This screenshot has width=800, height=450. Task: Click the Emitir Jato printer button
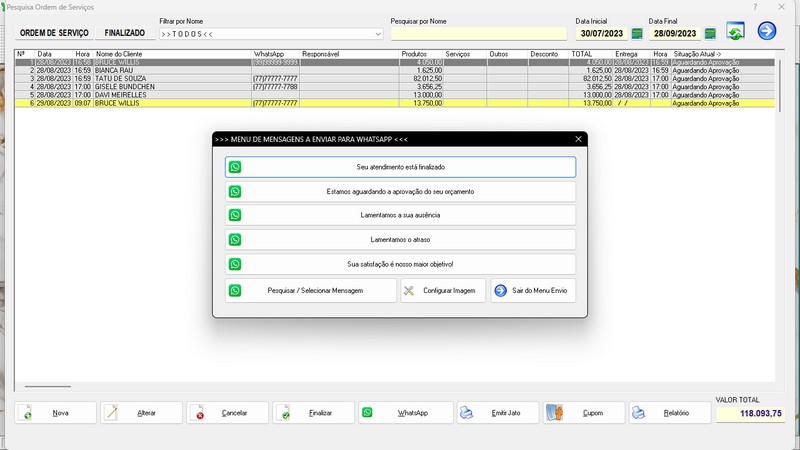[x=498, y=413]
